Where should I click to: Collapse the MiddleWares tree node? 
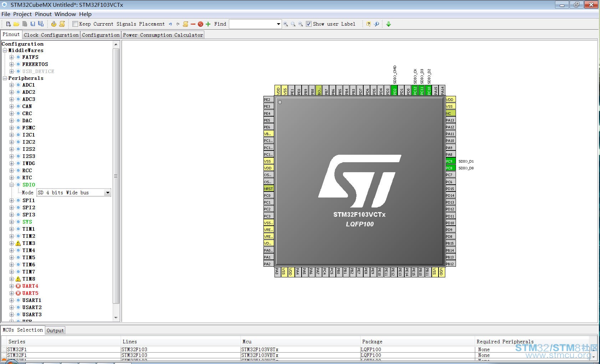tap(5, 50)
